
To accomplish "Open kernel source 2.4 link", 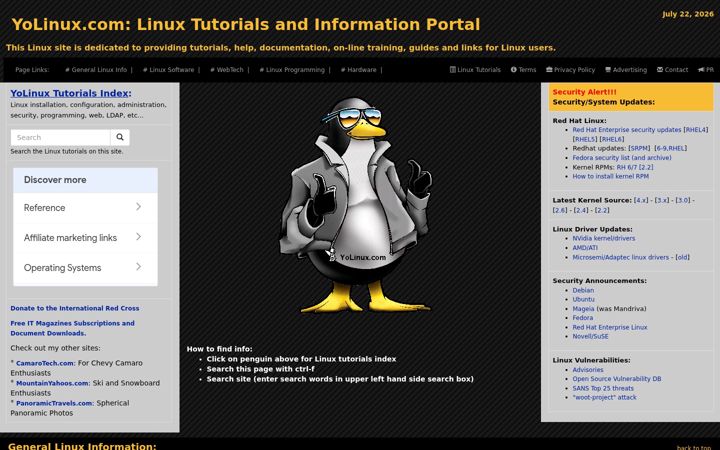I will coord(581,210).
